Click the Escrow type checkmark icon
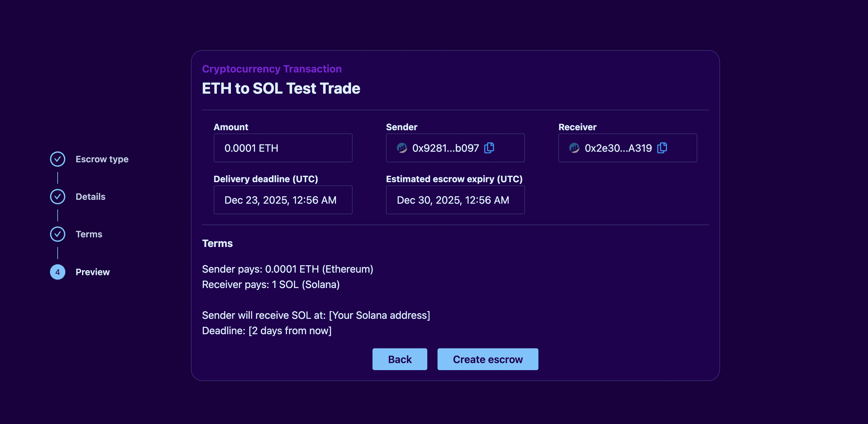 click(x=58, y=159)
